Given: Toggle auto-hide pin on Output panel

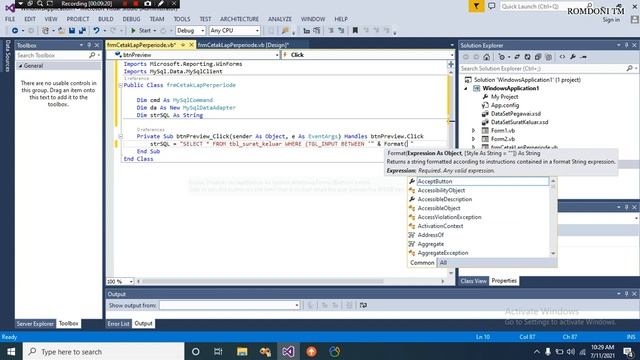Looking at the screenshot, I should 627,294.
